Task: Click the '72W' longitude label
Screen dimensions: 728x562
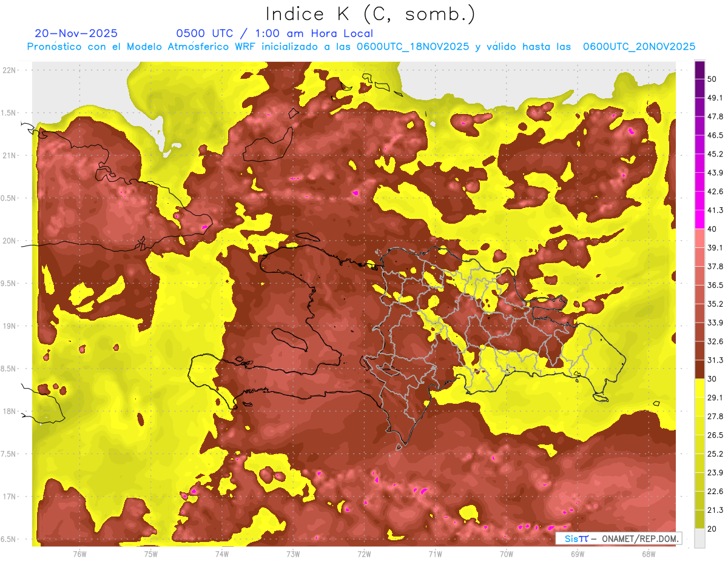Action: click(x=364, y=554)
